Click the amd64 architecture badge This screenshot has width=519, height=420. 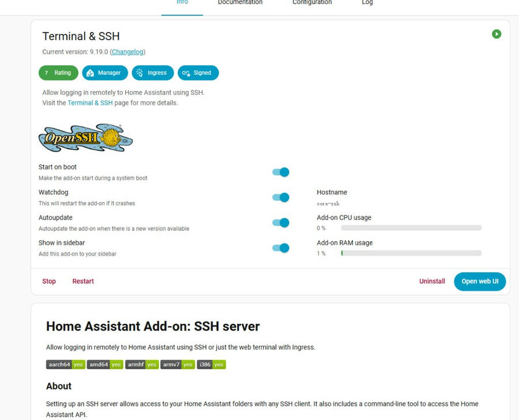(x=105, y=365)
